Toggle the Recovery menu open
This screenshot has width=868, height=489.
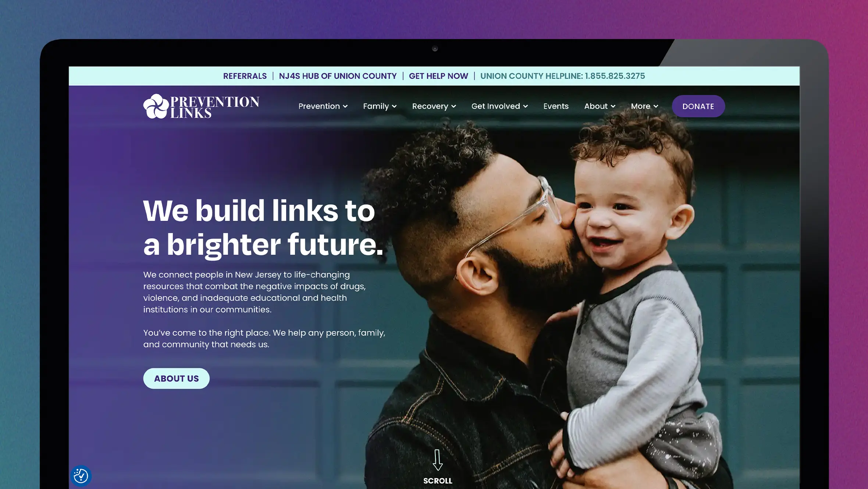(434, 106)
